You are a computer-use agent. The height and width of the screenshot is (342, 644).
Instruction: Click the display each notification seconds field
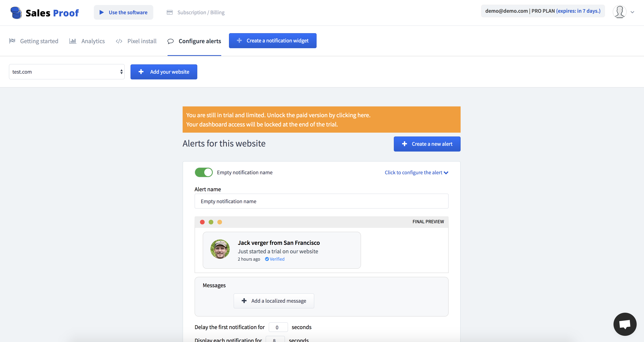tap(275, 339)
